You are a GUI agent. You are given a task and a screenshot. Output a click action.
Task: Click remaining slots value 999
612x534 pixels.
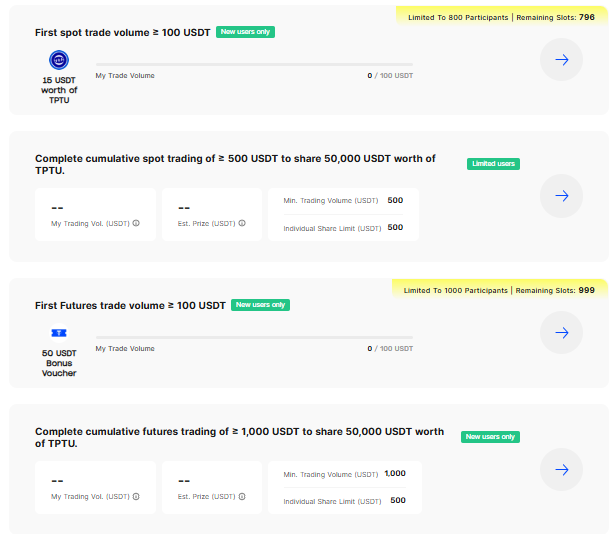pos(587,290)
